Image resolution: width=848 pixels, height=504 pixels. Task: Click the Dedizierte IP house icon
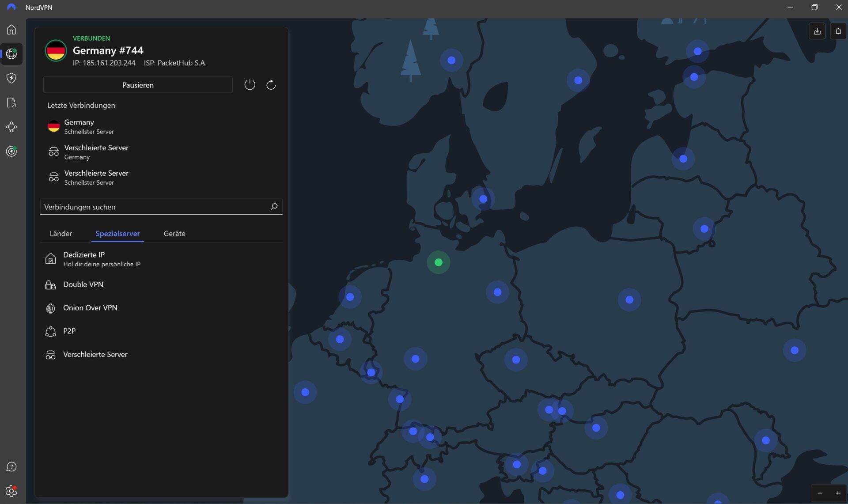tap(51, 258)
